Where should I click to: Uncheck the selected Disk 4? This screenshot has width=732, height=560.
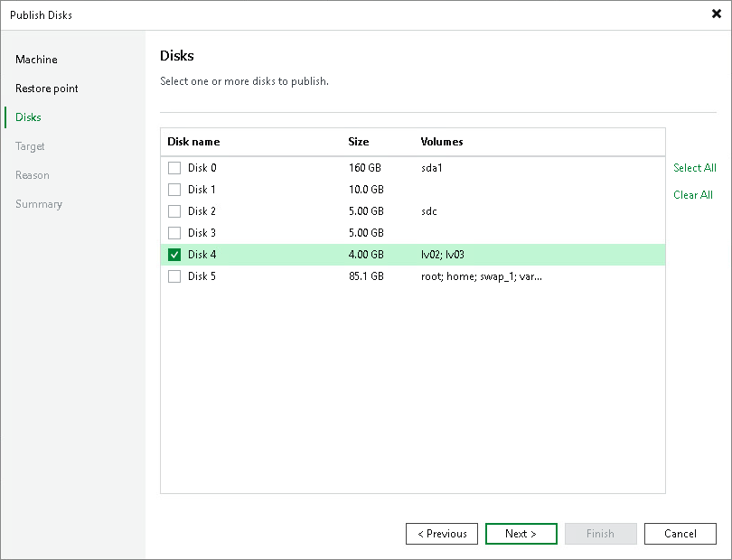coord(174,254)
